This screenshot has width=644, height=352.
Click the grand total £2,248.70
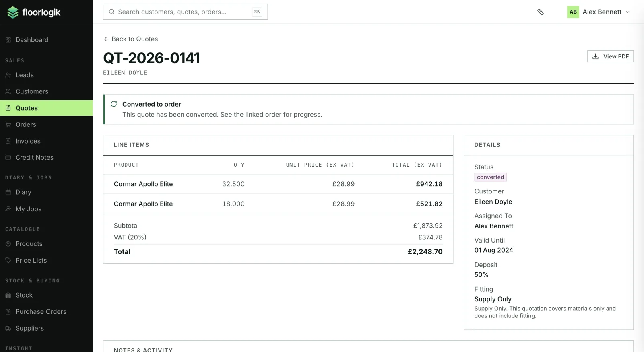425,252
